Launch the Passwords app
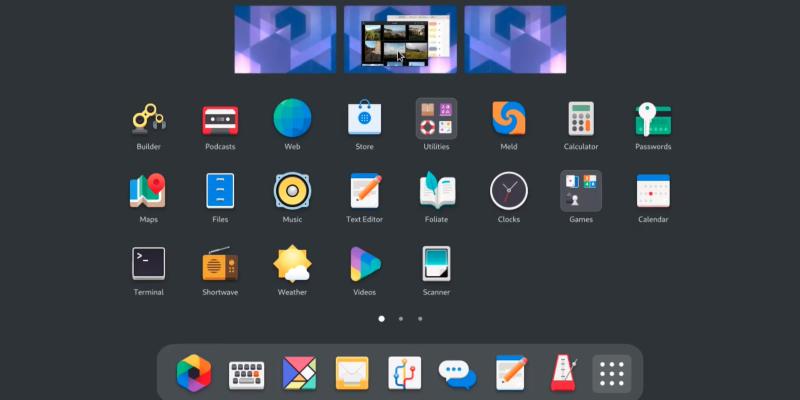 click(x=652, y=120)
